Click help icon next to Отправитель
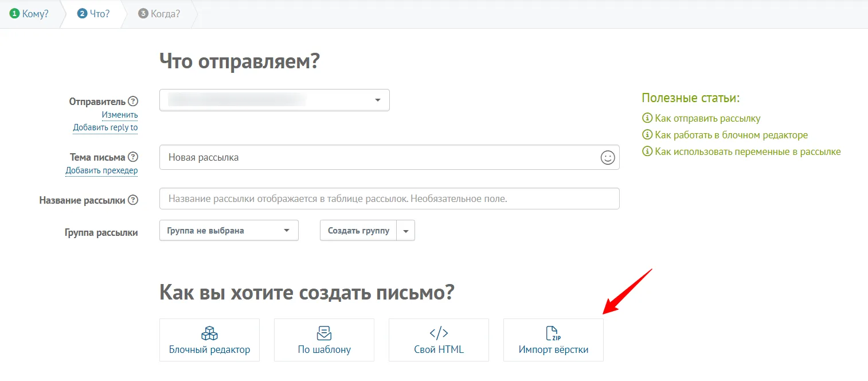 click(133, 102)
